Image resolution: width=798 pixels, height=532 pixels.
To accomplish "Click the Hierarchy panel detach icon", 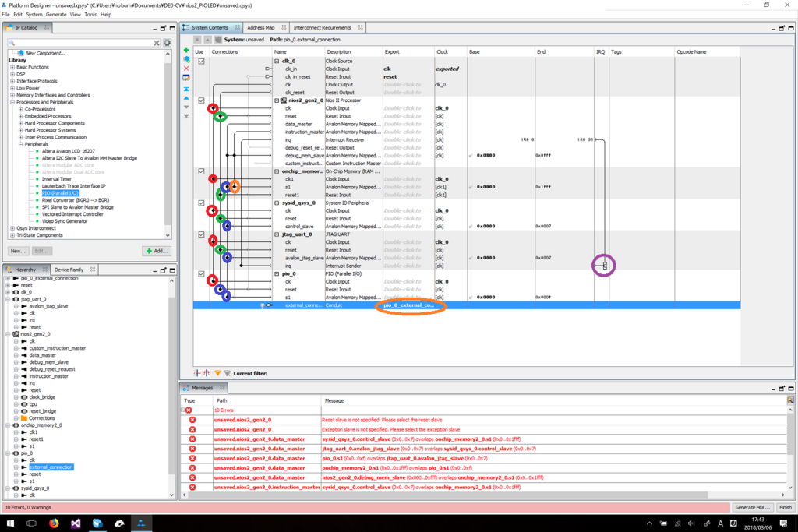I will coord(164,270).
